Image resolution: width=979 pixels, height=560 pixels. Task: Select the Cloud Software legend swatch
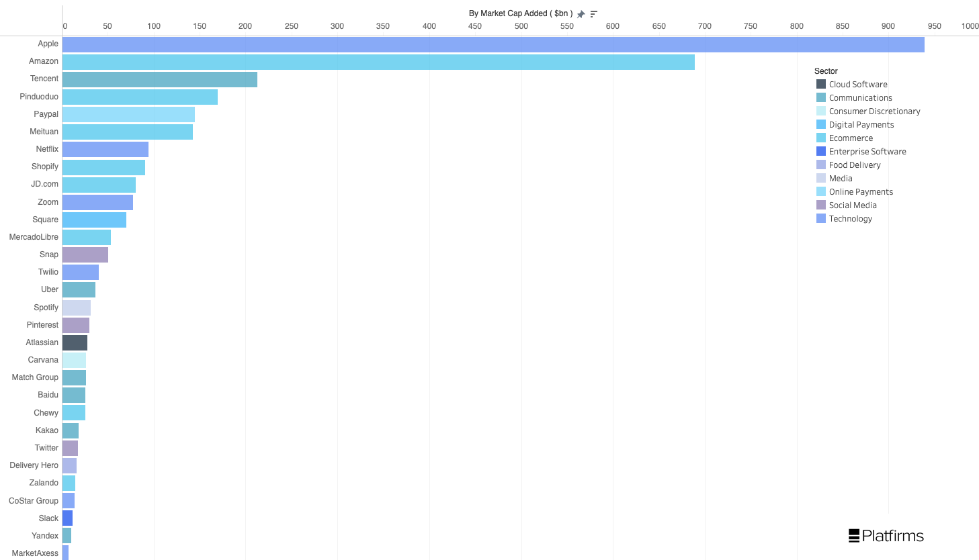click(x=821, y=84)
